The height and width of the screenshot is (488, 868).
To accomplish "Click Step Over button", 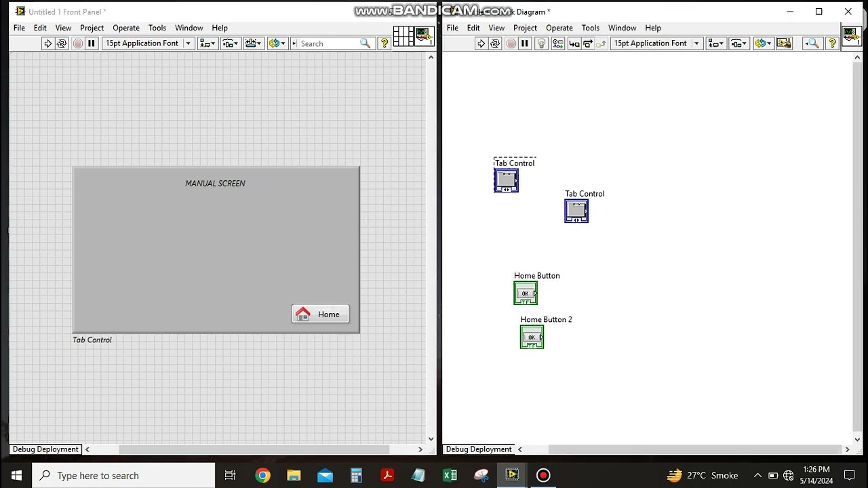I will (588, 43).
